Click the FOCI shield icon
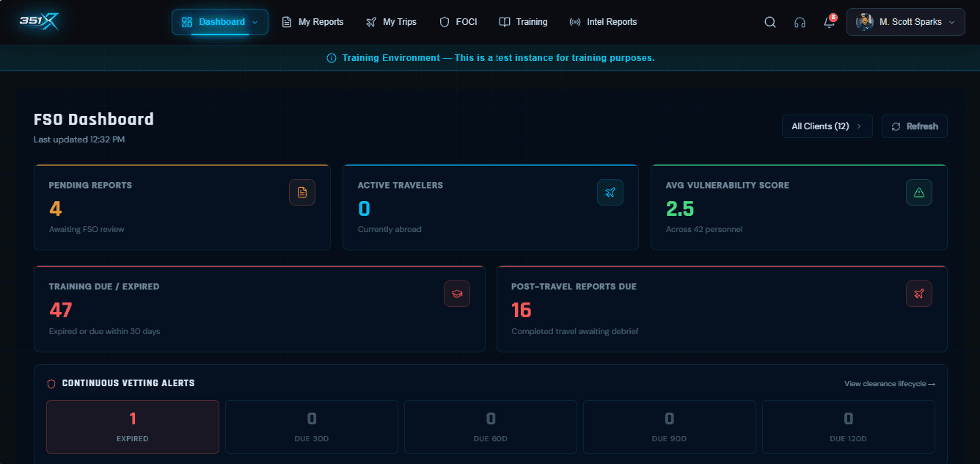Image resolution: width=980 pixels, height=464 pixels. (x=445, y=22)
